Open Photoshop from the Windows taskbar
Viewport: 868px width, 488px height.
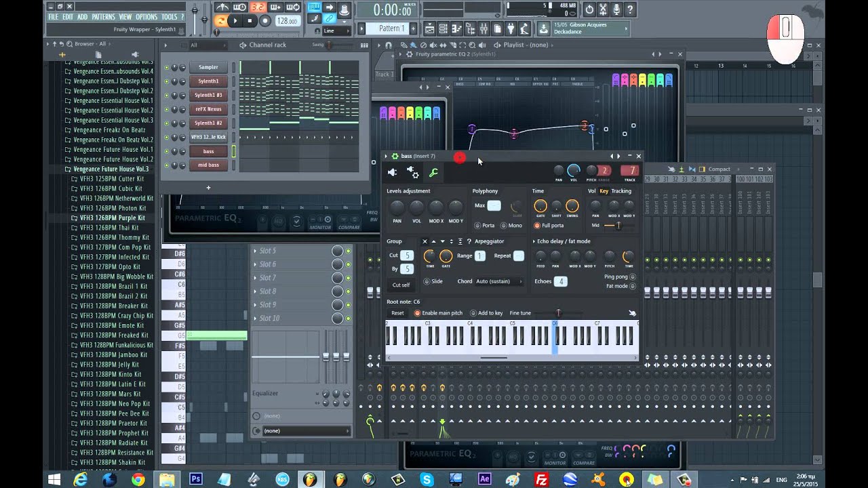point(196,479)
